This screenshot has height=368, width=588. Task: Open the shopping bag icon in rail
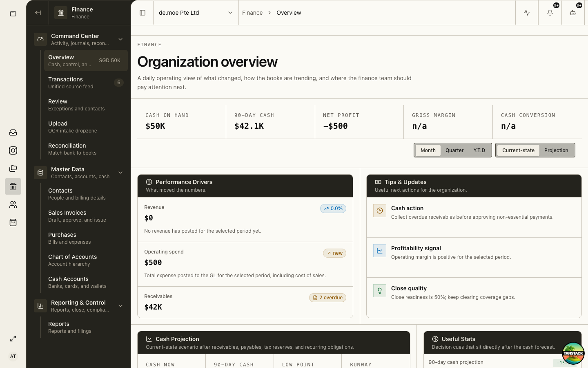(x=13, y=222)
